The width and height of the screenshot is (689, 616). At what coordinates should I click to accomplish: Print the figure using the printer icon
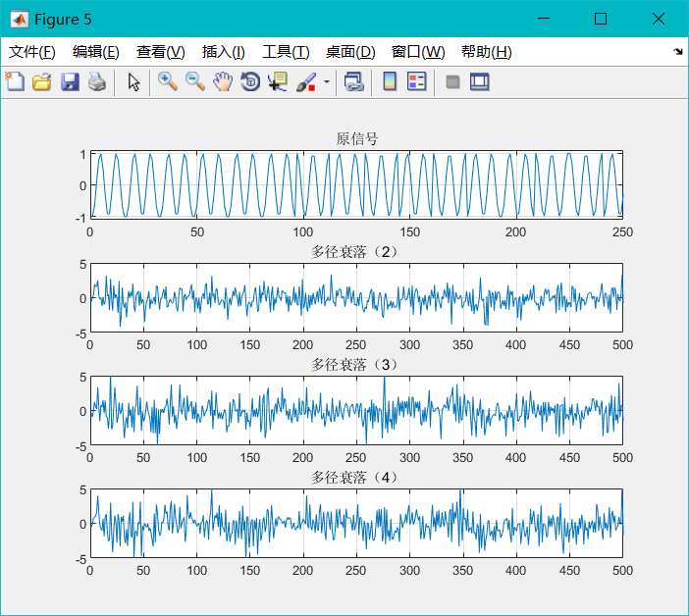[x=96, y=82]
